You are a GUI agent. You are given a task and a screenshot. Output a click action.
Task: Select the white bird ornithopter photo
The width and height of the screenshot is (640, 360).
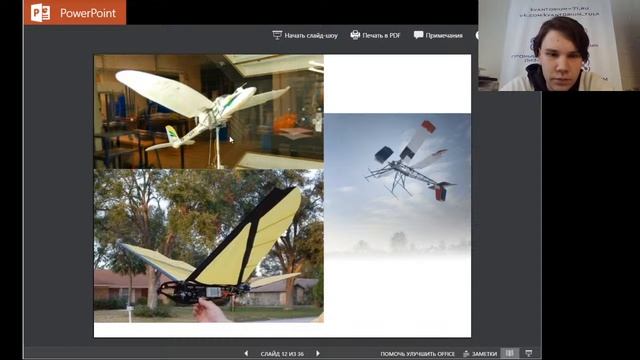[x=209, y=112]
